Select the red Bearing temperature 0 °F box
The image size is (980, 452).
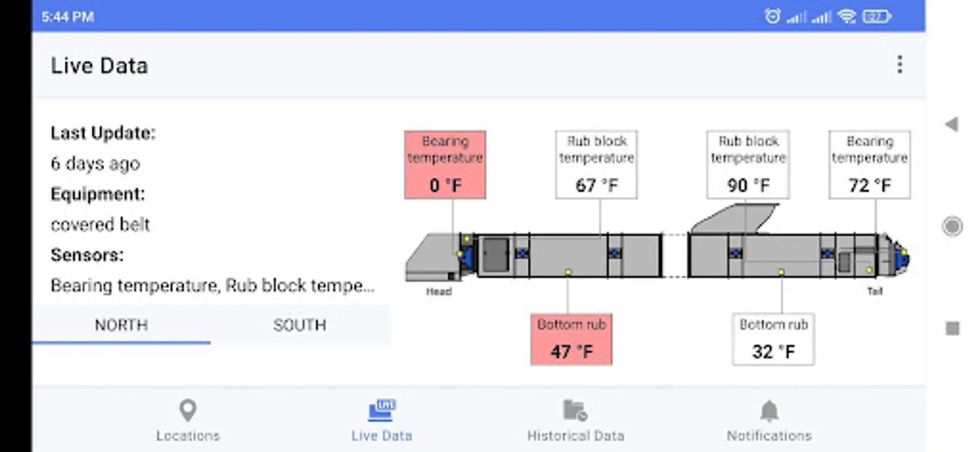[445, 165]
